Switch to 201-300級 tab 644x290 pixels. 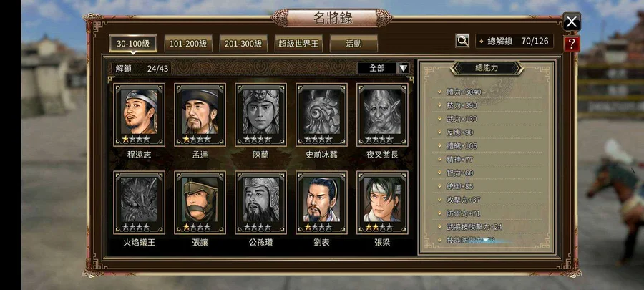(x=243, y=44)
